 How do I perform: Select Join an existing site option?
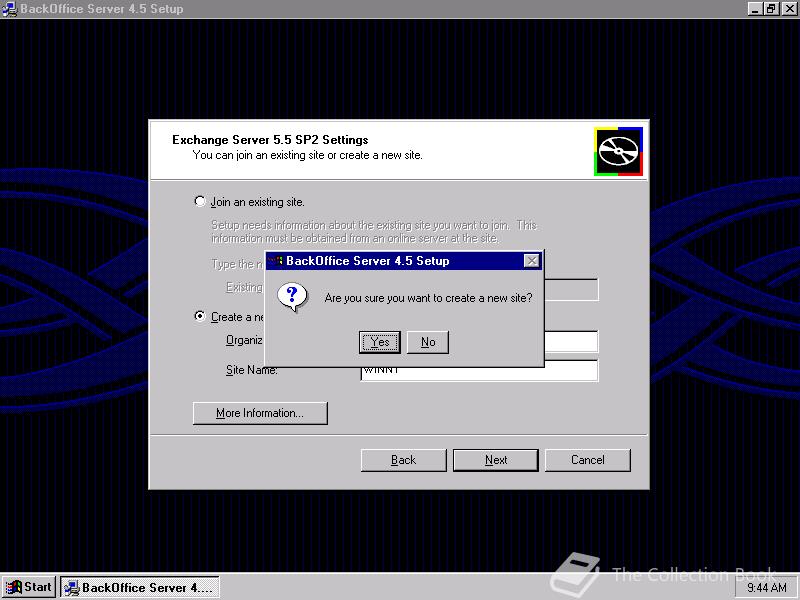point(199,201)
